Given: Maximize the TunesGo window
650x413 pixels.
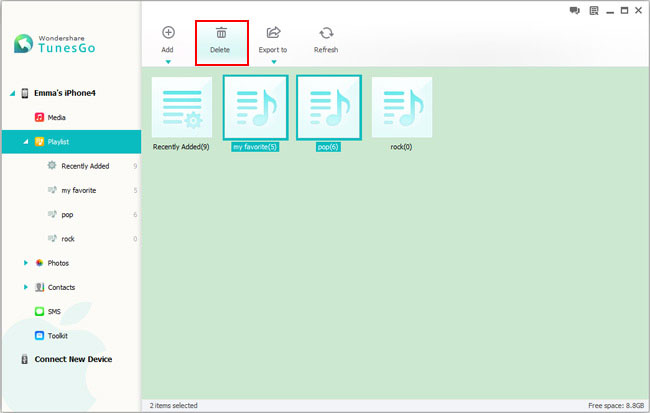Looking at the screenshot, I should [624, 11].
